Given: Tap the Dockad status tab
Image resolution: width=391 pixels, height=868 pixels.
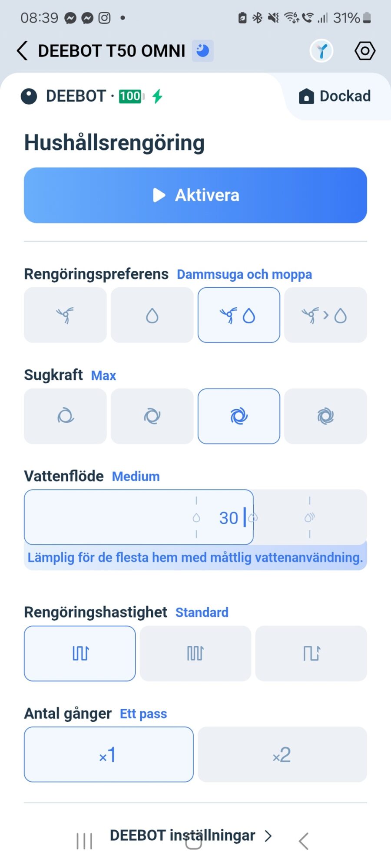Looking at the screenshot, I should click(335, 96).
